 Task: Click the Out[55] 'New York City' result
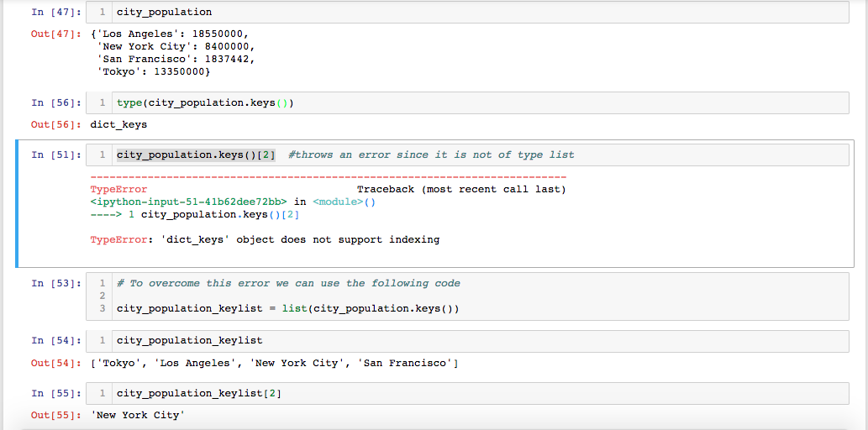coord(137,415)
